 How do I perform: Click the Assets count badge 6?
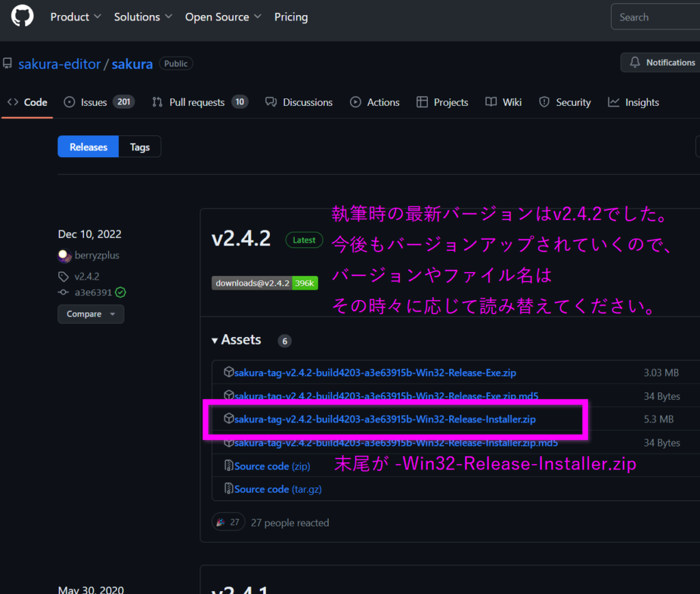click(x=284, y=341)
